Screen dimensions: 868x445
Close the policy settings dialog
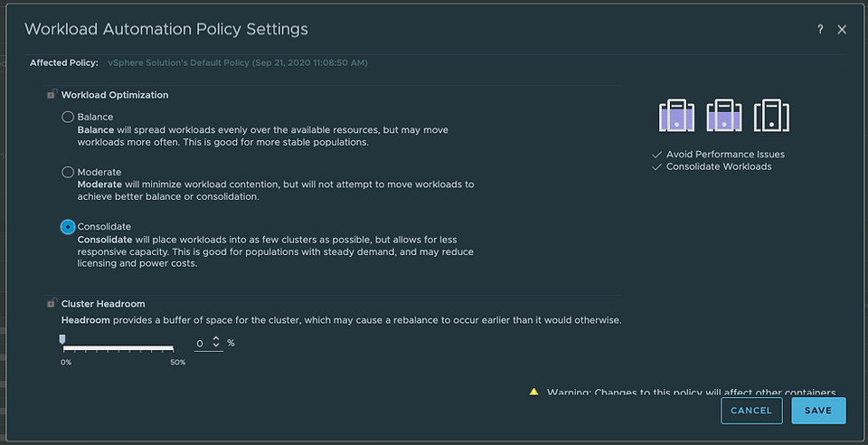click(842, 29)
